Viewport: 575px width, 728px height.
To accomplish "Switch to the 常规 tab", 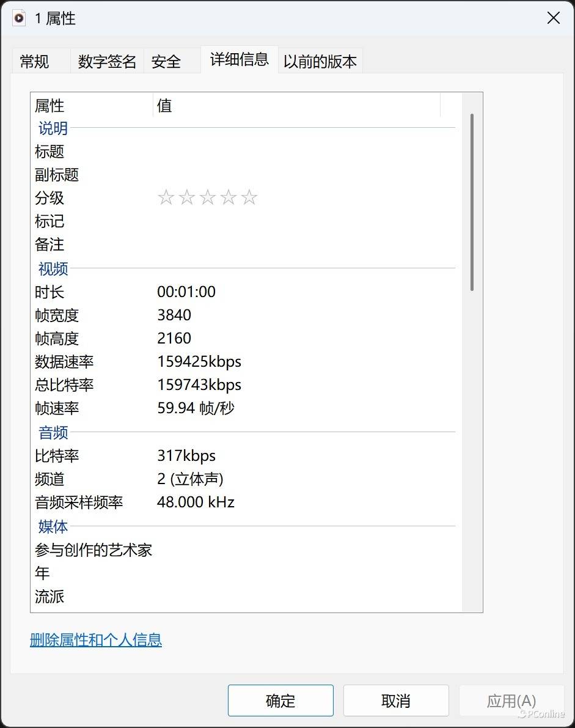I will [x=35, y=62].
